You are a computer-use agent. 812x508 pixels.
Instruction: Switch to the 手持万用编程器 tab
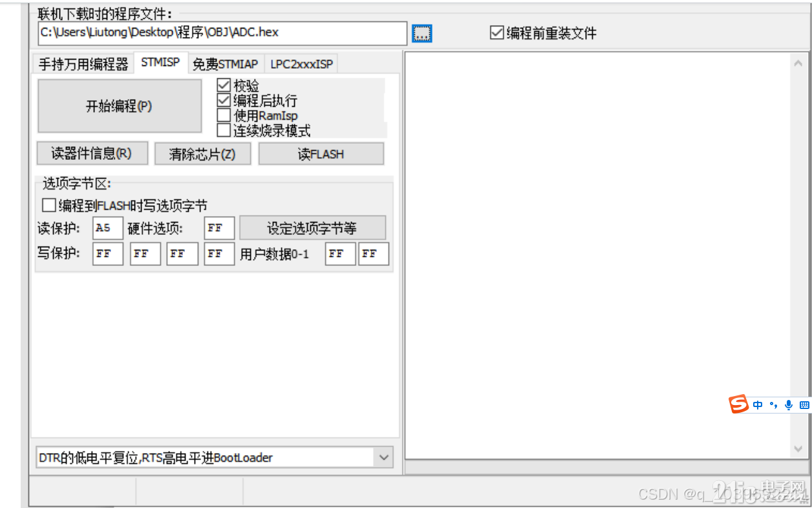point(83,64)
